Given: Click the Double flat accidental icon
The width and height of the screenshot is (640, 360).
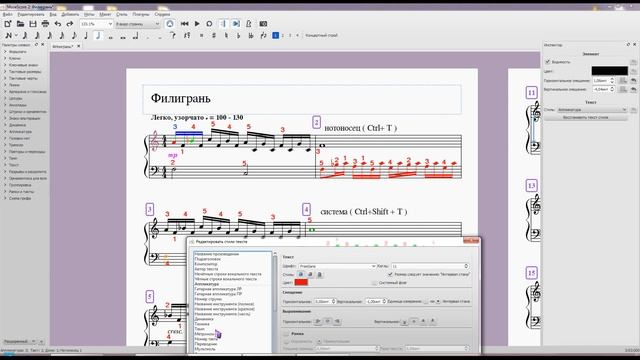Looking at the screenshot, I should [x=251, y=36].
